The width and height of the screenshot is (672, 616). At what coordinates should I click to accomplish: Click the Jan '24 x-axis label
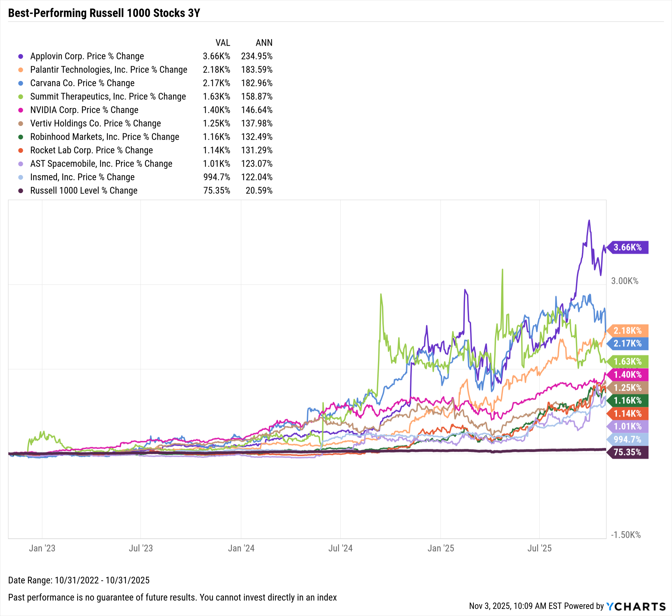pos(241,548)
